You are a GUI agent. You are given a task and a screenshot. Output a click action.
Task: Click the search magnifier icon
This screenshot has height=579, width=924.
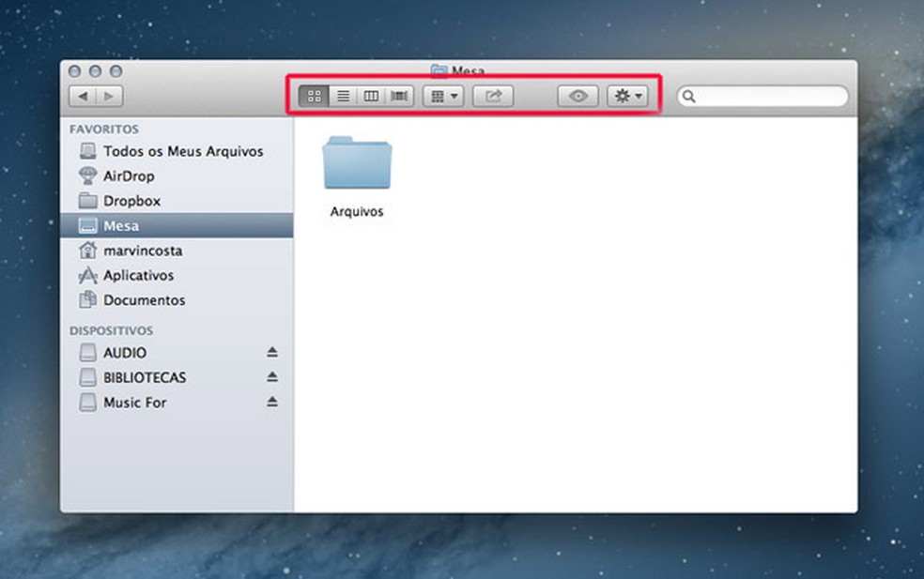[689, 96]
